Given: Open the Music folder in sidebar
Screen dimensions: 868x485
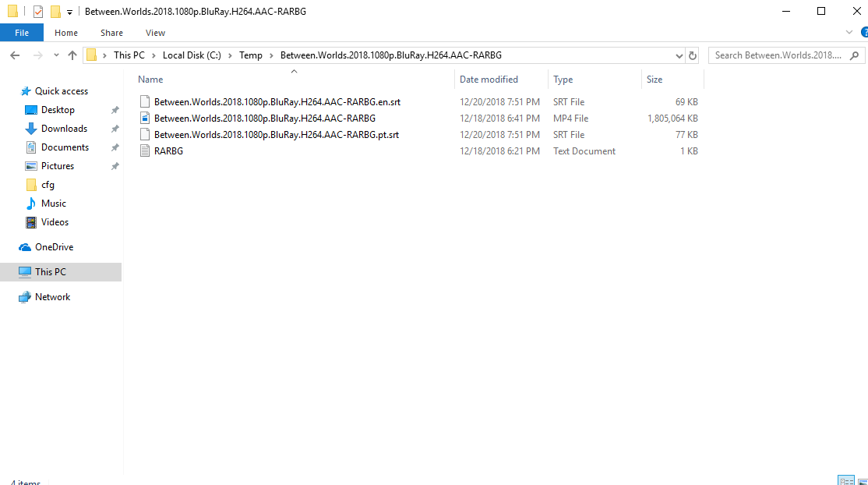Looking at the screenshot, I should [x=53, y=204].
